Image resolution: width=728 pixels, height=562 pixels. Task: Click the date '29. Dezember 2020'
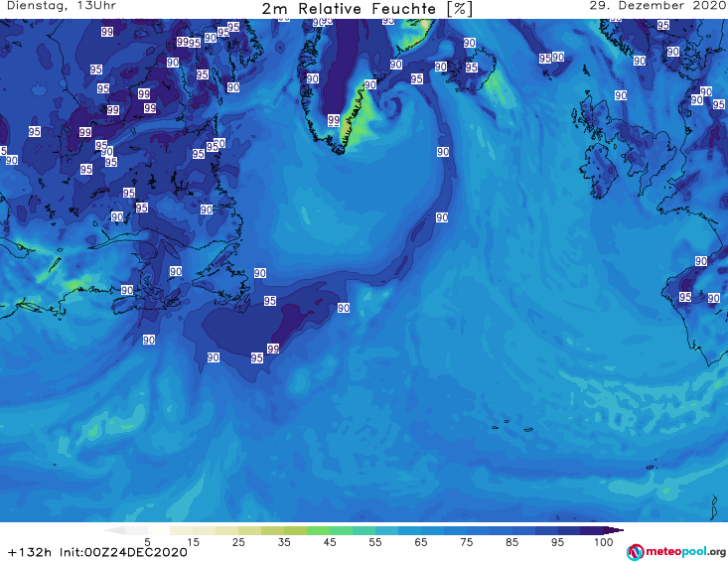(656, 6)
